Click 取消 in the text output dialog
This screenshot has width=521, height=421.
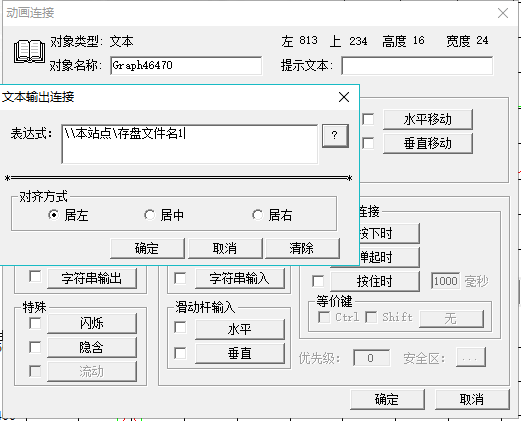tap(225, 248)
